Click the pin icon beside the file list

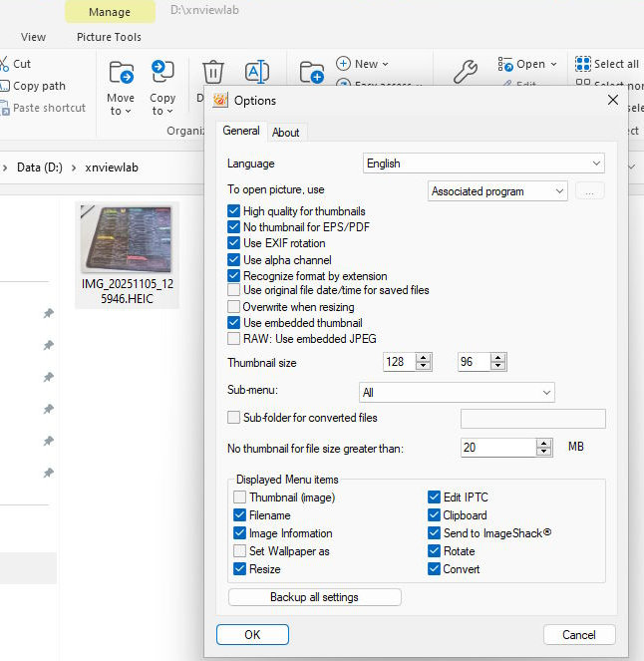pos(48,313)
